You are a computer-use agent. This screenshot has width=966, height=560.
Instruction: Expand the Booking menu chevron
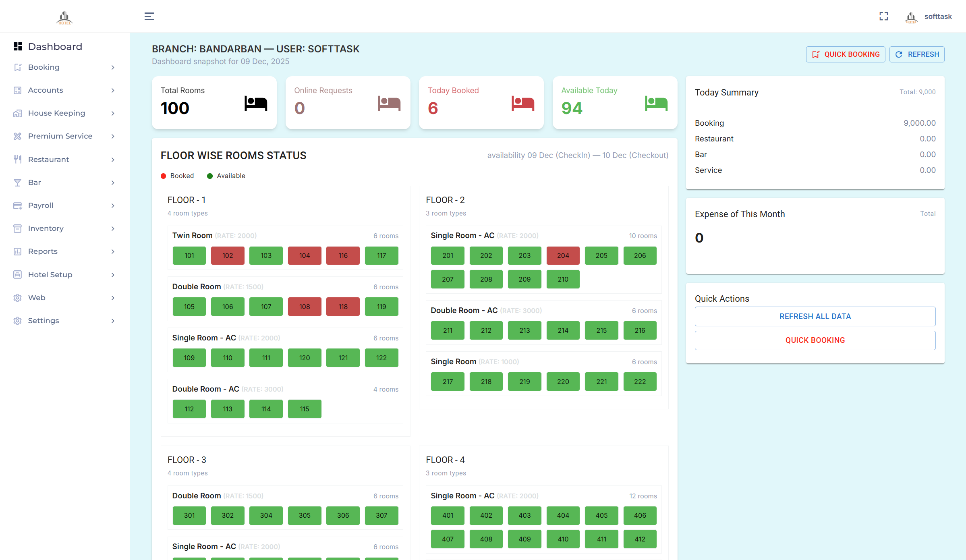(113, 67)
